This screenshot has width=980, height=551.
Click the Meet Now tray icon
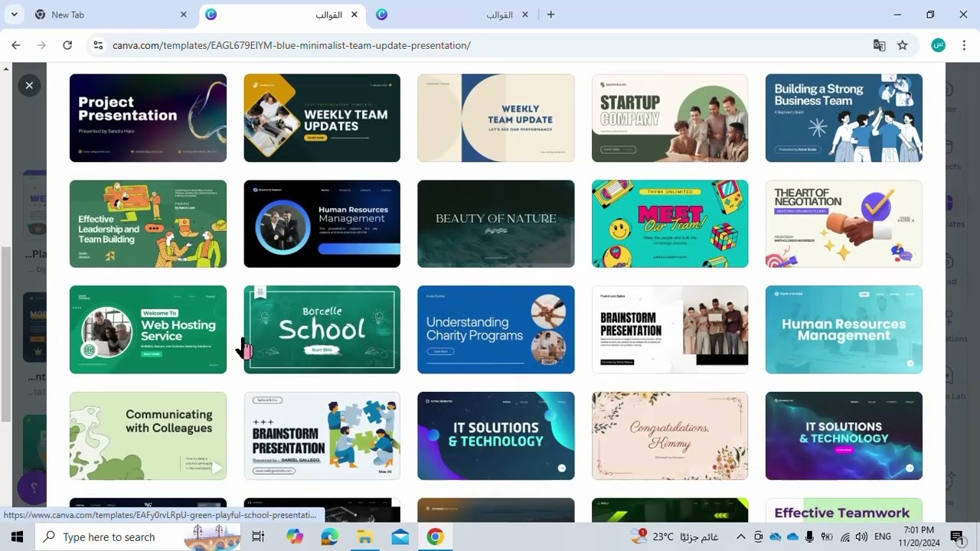759,537
